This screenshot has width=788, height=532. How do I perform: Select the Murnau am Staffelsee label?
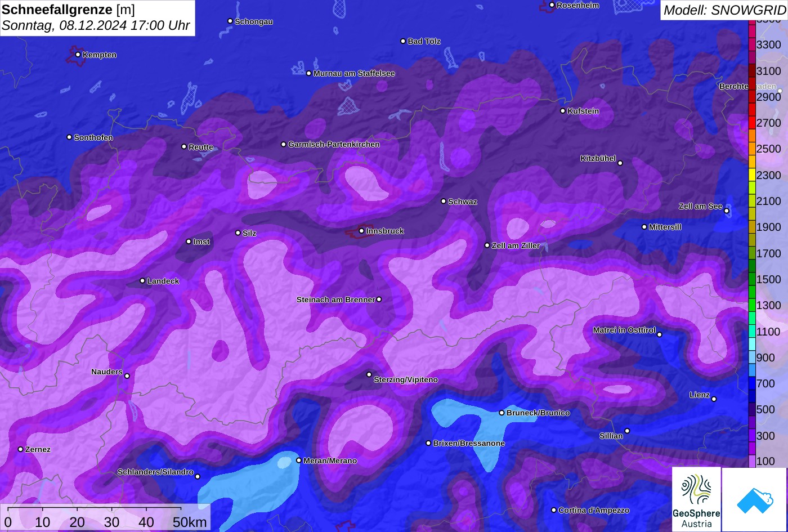(354, 73)
